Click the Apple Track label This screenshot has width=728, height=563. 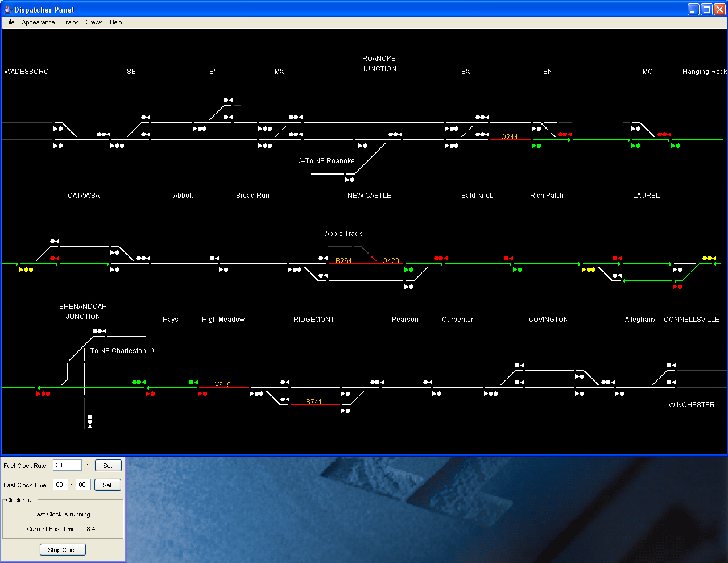click(344, 234)
